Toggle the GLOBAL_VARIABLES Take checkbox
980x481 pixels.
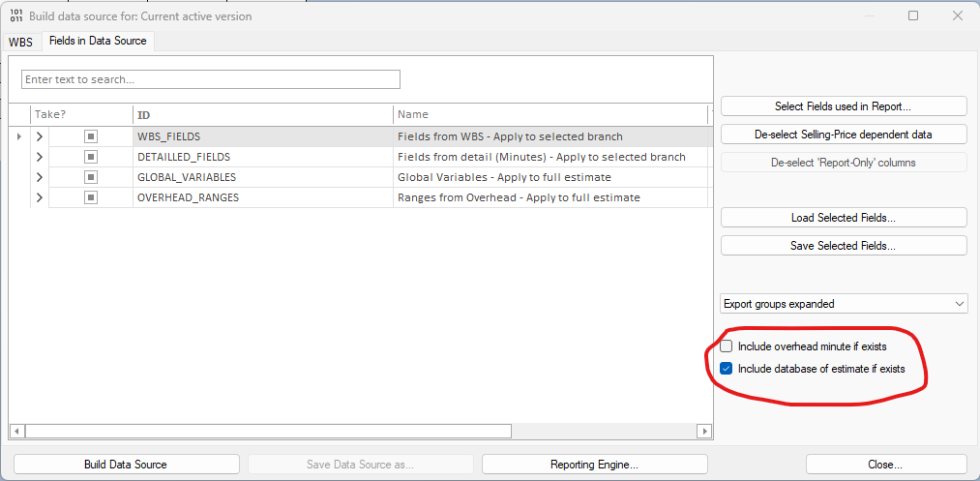coord(91,177)
